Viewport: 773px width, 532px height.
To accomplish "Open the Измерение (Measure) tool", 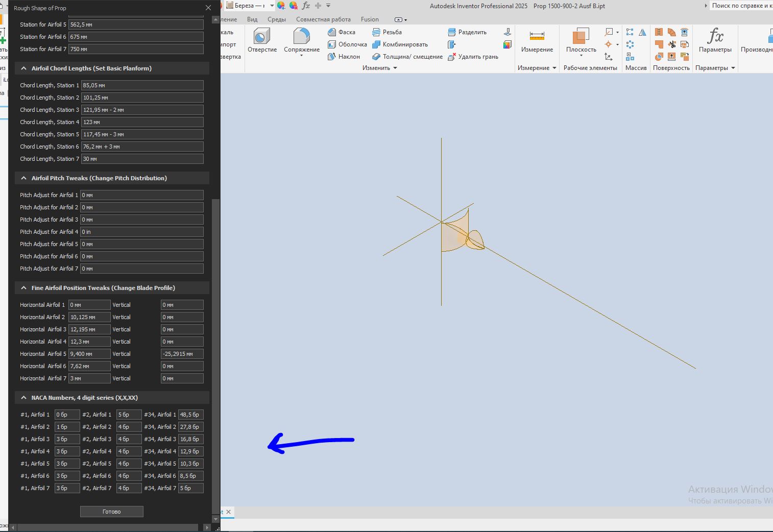I will pos(537,41).
